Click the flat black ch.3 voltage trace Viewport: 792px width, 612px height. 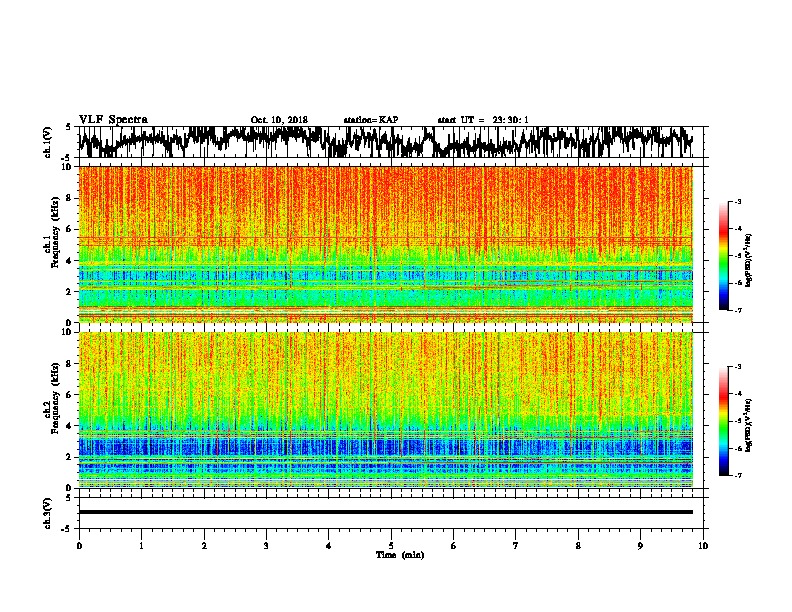point(386,512)
